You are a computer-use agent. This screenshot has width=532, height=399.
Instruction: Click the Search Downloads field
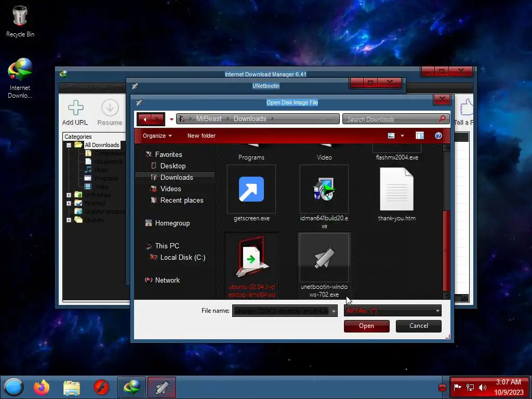click(392, 119)
